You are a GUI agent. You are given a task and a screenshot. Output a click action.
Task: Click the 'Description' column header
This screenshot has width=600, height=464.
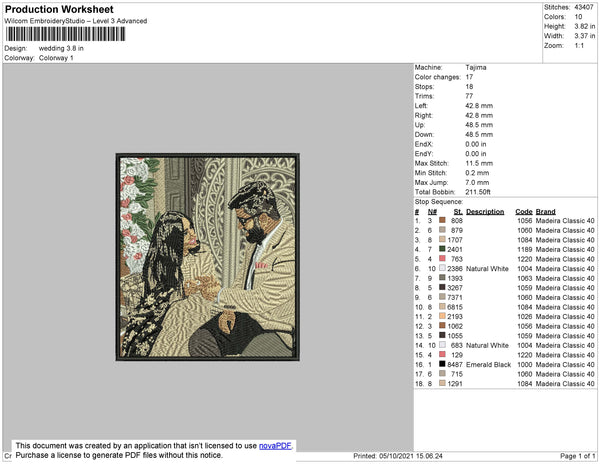click(485, 212)
